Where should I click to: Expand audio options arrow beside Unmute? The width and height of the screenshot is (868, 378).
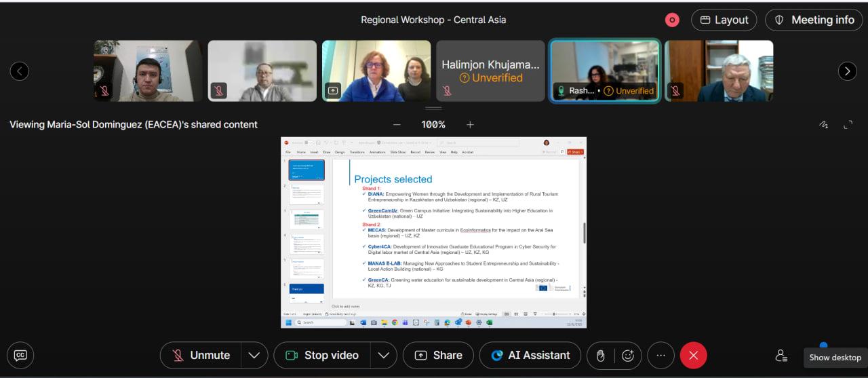click(254, 355)
